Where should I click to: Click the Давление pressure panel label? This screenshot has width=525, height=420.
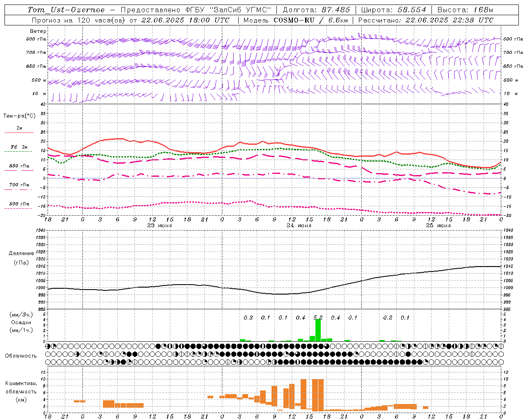click(x=21, y=253)
